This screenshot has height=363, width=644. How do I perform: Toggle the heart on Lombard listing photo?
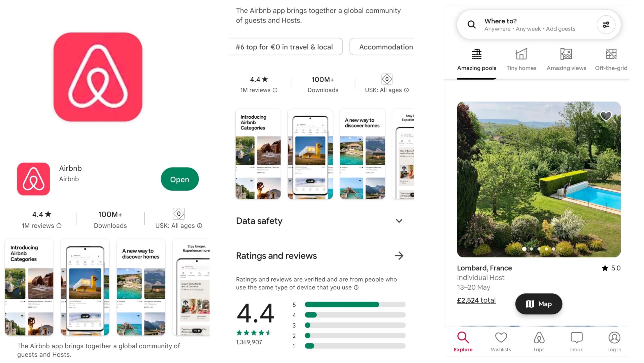pyautogui.click(x=606, y=116)
